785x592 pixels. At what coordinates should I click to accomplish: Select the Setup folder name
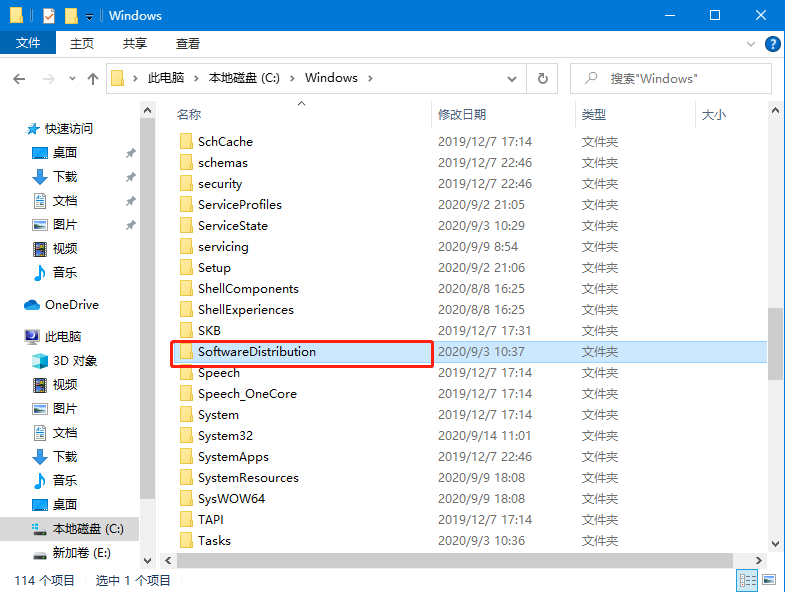click(x=214, y=268)
